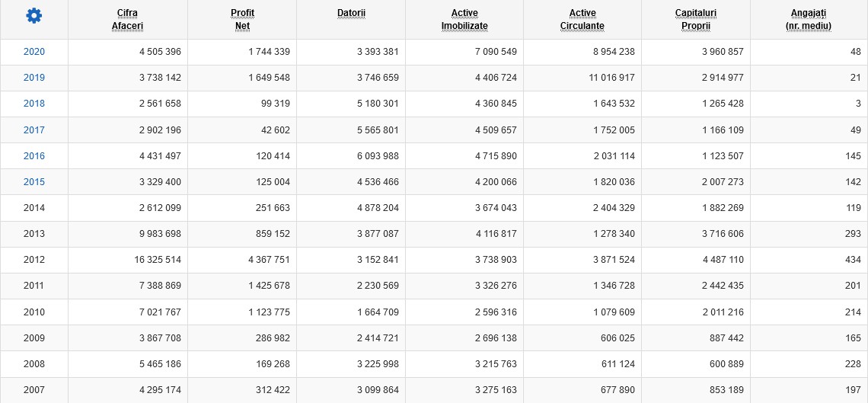Click the Angajați (nr. mediu) header
This screenshot has width=868, height=403.
(x=809, y=19)
